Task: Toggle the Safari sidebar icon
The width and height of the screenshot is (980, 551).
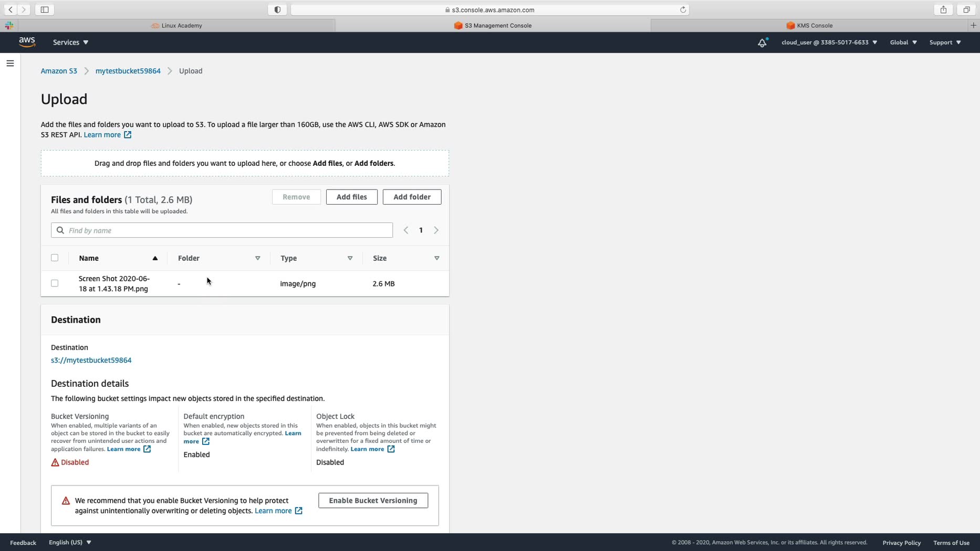Action: pyautogui.click(x=45, y=9)
